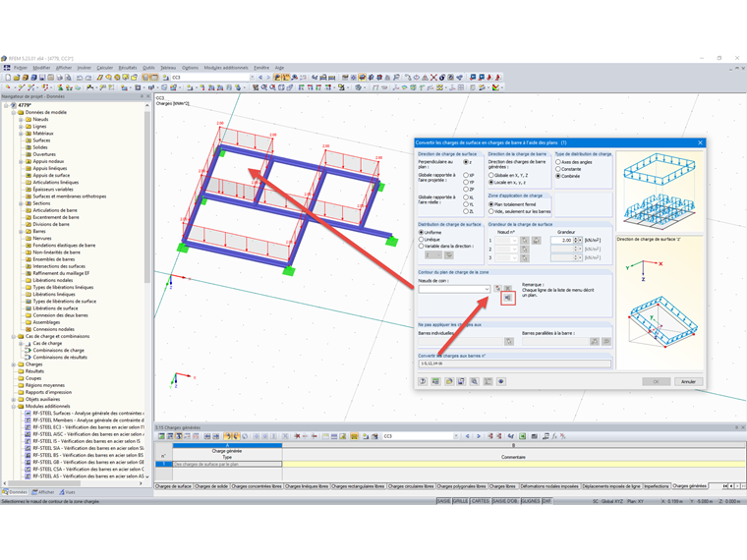This screenshot has width=747, height=560.
Task: Open the CC3 dropdown in the table toolbar
Action: coord(456,436)
